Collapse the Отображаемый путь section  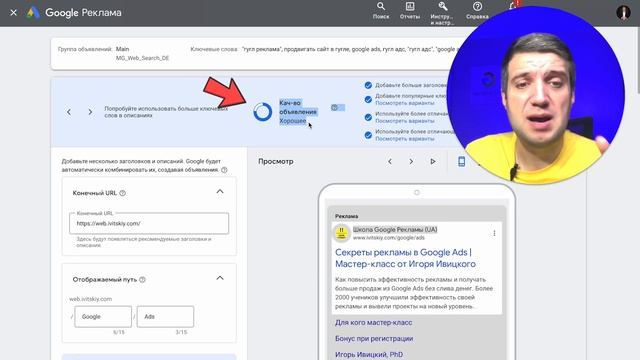(x=220, y=278)
